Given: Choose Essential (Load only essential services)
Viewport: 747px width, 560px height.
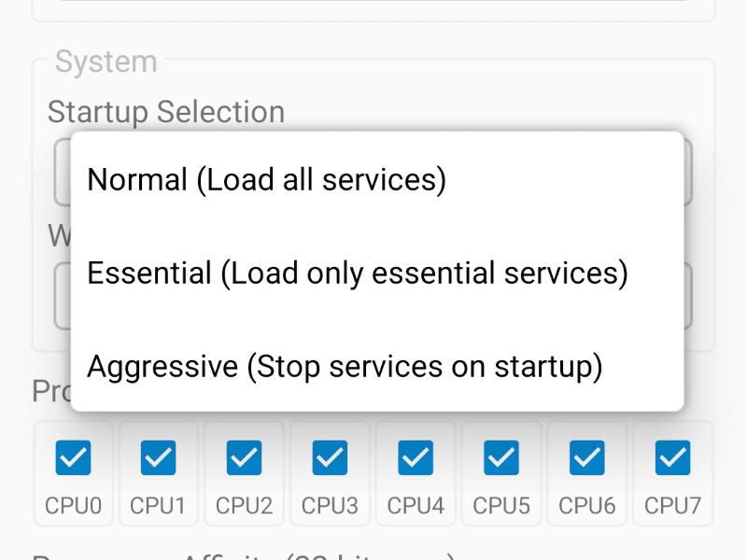Looking at the screenshot, I should 357,273.
